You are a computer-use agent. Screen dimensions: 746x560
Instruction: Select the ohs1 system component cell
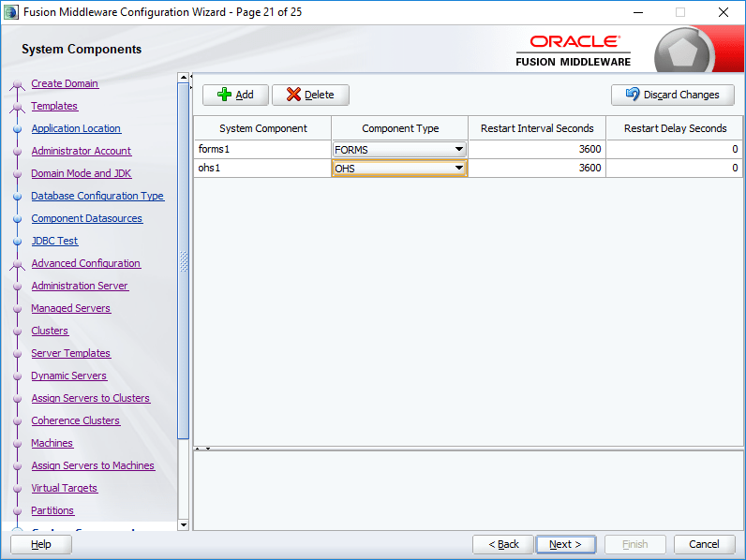pyautogui.click(x=262, y=168)
